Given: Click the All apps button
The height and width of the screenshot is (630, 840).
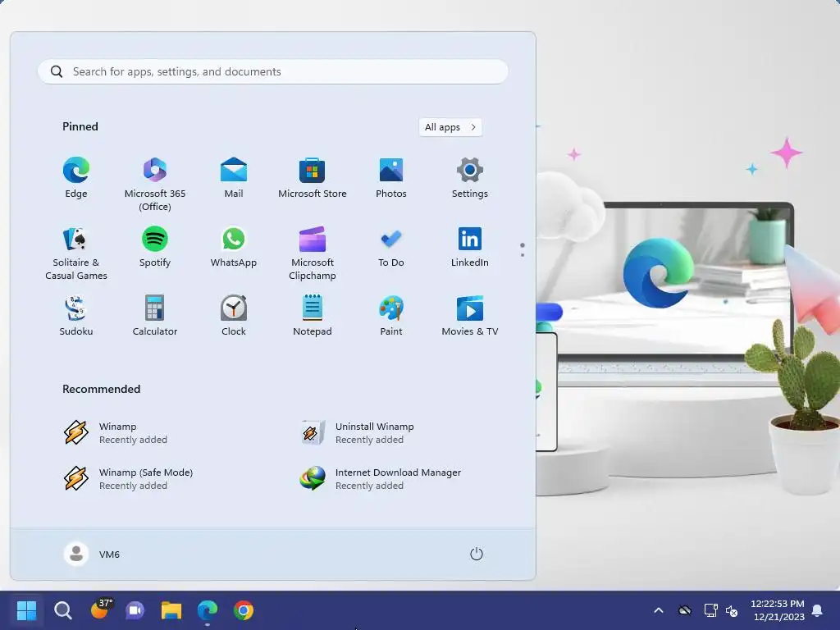Looking at the screenshot, I should [x=450, y=127].
